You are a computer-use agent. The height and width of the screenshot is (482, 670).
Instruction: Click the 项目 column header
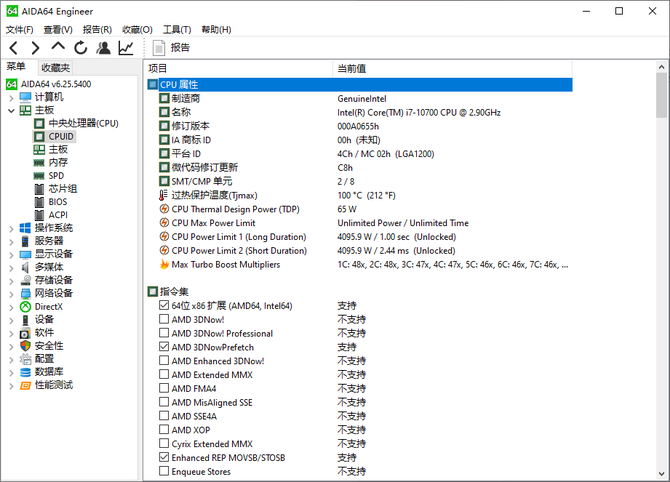coord(158,68)
